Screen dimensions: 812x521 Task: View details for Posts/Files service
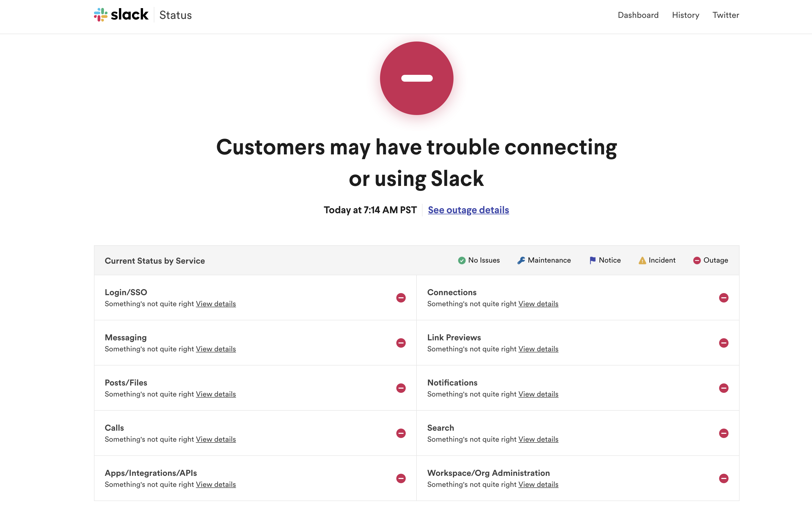pyautogui.click(x=216, y=394)
